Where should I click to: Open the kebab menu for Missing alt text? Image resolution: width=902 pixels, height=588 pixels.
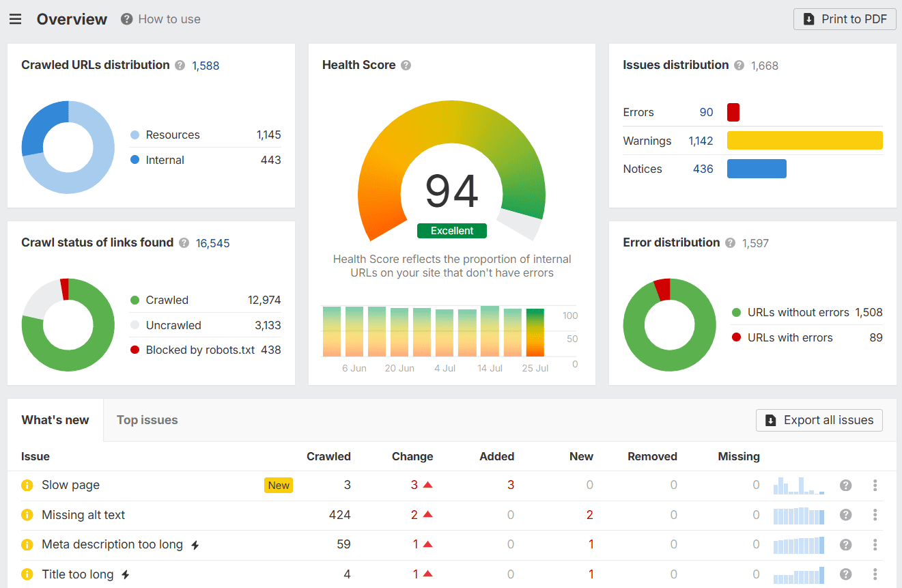(x=875, y=515)
